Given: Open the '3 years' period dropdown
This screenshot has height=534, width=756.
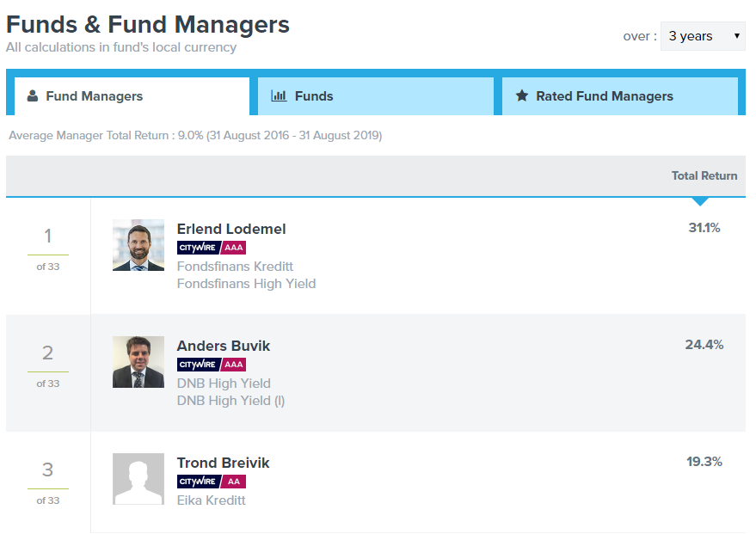Looking at the screenshot, I should 703,36.
